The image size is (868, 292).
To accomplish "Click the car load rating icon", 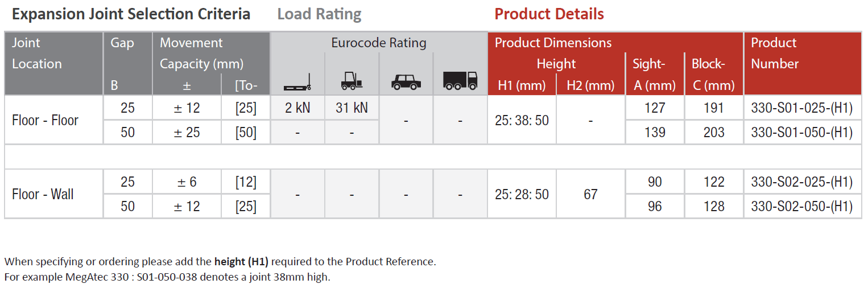I will point(406,83).
